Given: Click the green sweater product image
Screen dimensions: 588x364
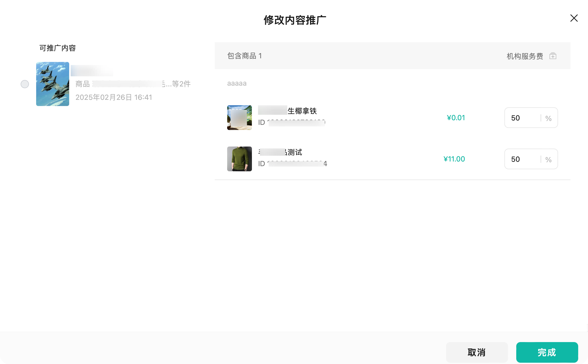Looking at the screenshot, I should click(239, 159).
